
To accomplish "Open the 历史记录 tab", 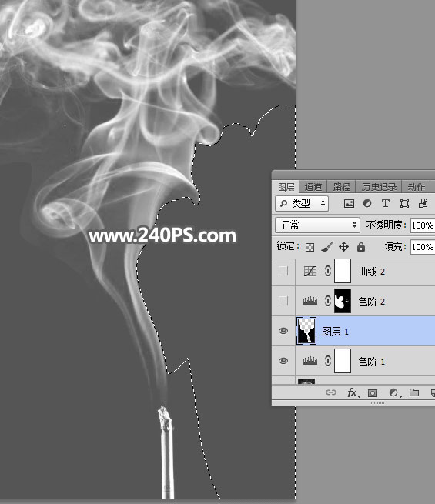I will point(379,187).
